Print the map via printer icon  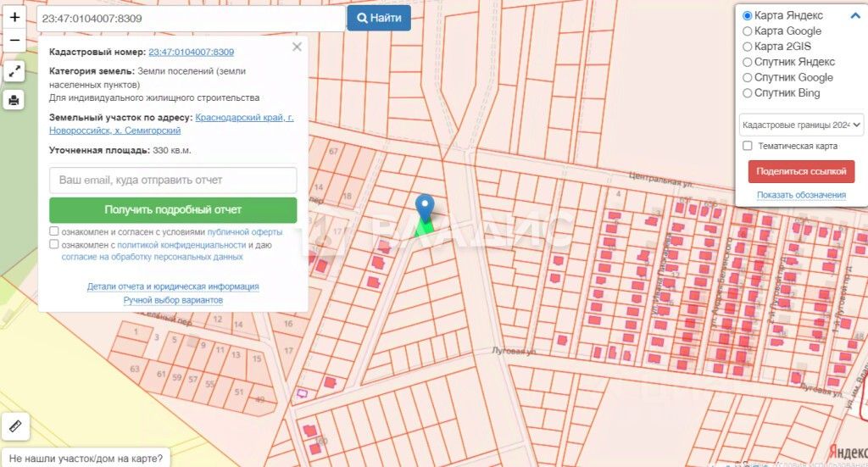point(14,100)
